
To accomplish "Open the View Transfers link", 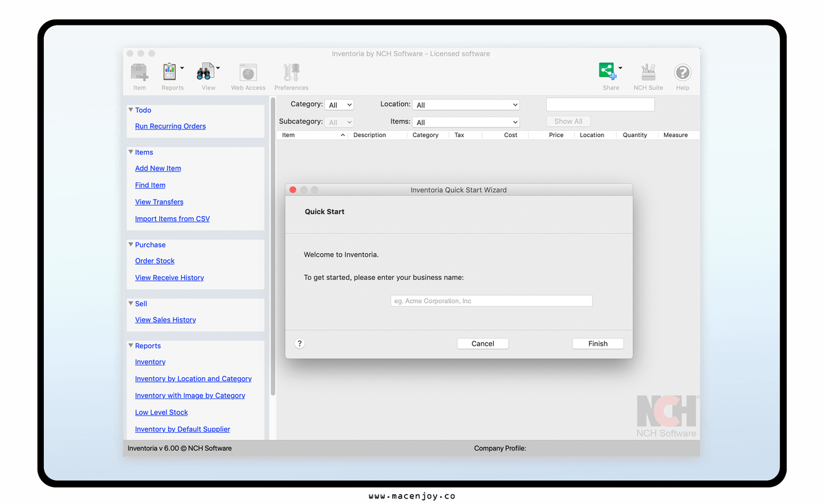I will (x=159, y=202).
